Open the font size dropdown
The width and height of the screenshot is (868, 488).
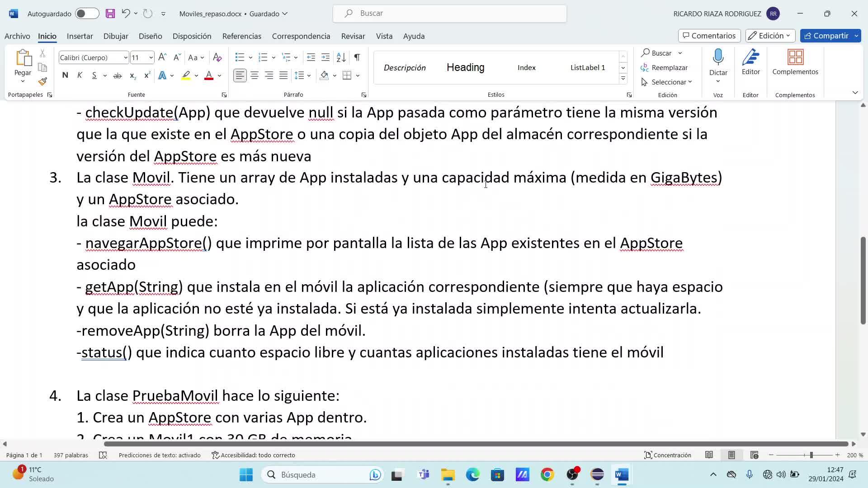tap(151, 57)
